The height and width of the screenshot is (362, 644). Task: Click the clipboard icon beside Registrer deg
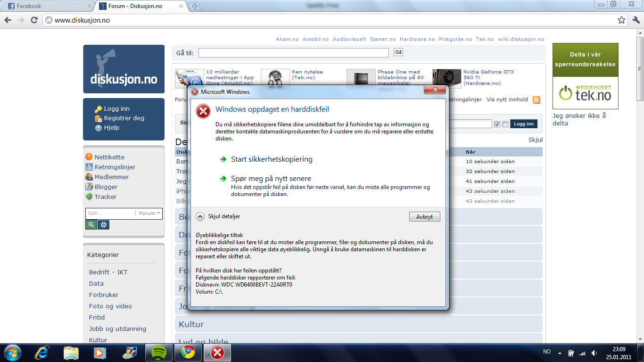[99, 118]
